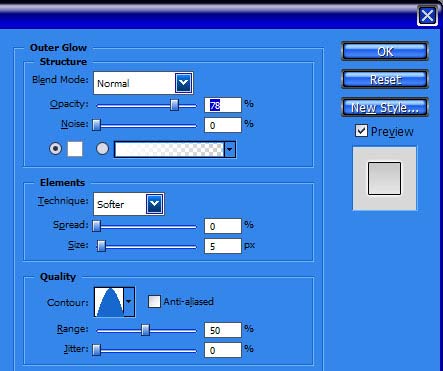The height and width of the screenshot is (371, 443).
Task: Click the Size slider handle
Action: [101, 246]
